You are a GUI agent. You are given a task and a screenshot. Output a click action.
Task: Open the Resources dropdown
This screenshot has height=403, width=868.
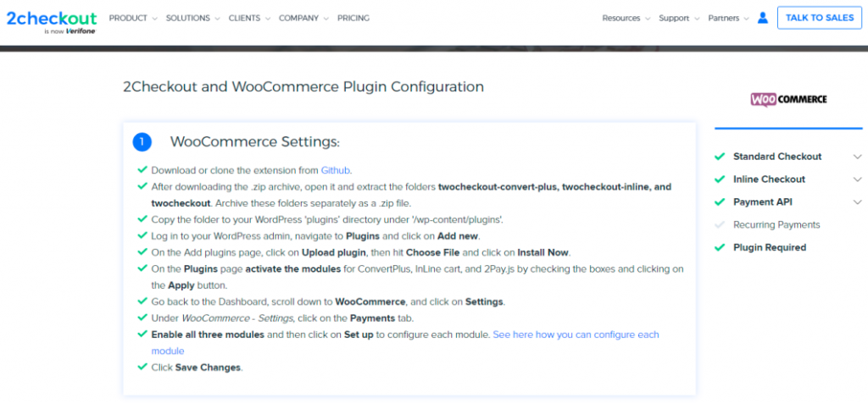click(x=626, y=19)
